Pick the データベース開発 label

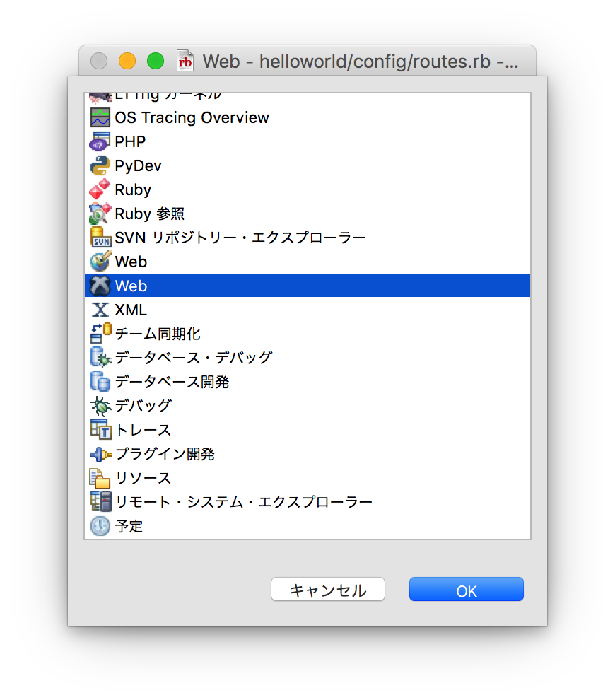172,382
